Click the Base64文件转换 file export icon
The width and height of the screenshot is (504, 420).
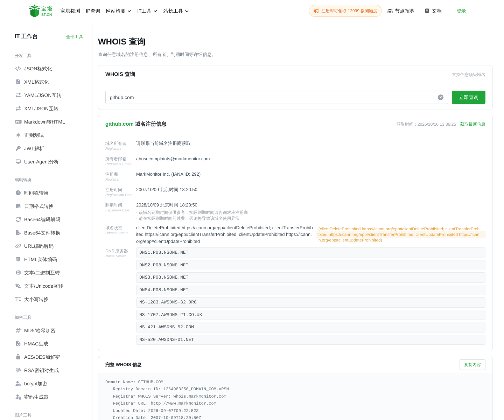pos(18,233)
